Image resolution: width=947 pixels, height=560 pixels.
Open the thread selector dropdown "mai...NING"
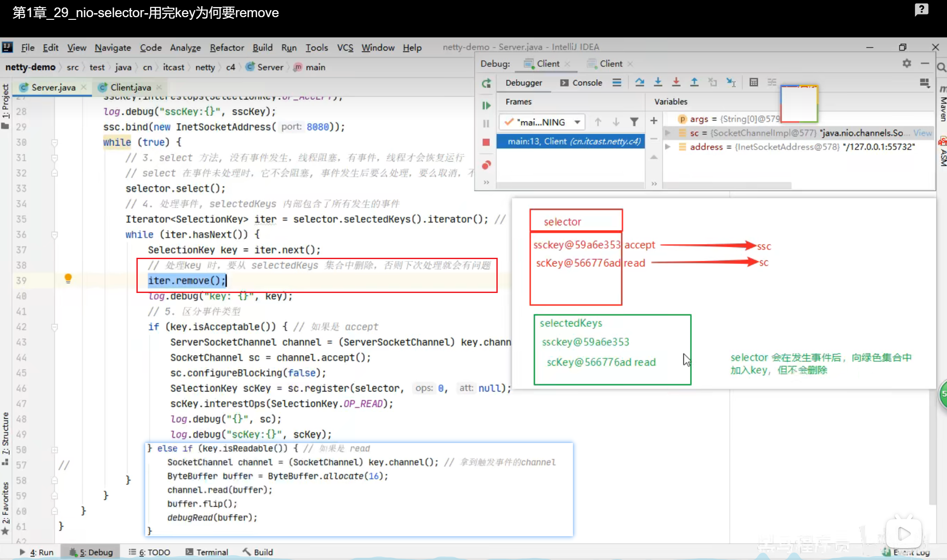(542, 122)
